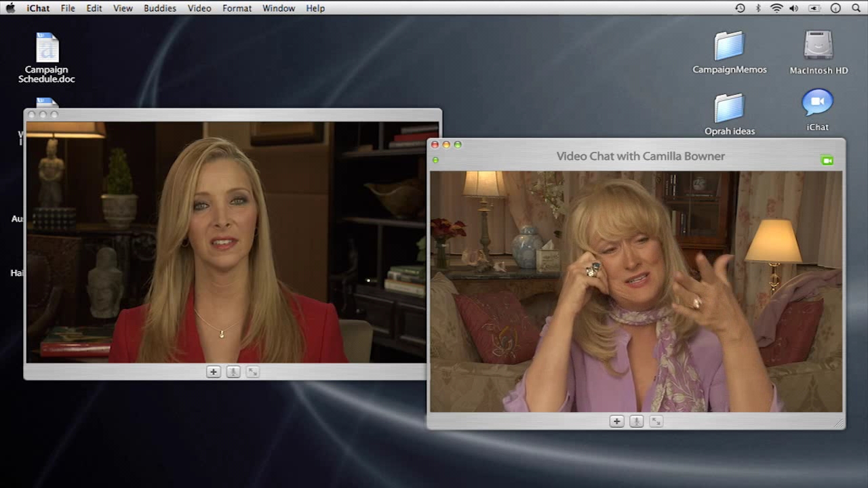The image size is (868, 488).
Task: Open the iChat menu
Action: tap(38, 8)
